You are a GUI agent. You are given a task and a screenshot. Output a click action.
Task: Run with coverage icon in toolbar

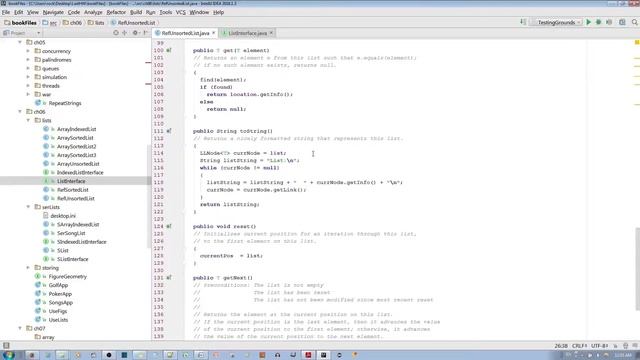[x=609, y=22]
